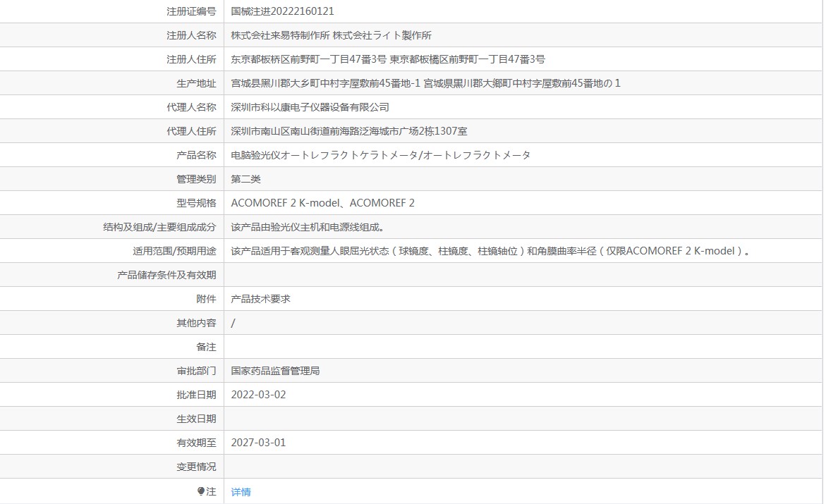The width and height of the screenshot is (826, 504).
Task: Select registration number 国械注进20222160121
Action: point(282,11)
